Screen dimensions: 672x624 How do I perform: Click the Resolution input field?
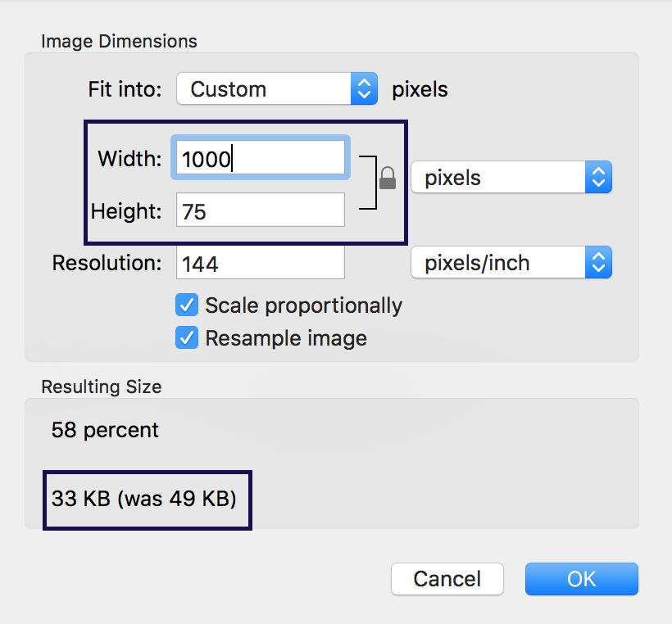[261, 263]
